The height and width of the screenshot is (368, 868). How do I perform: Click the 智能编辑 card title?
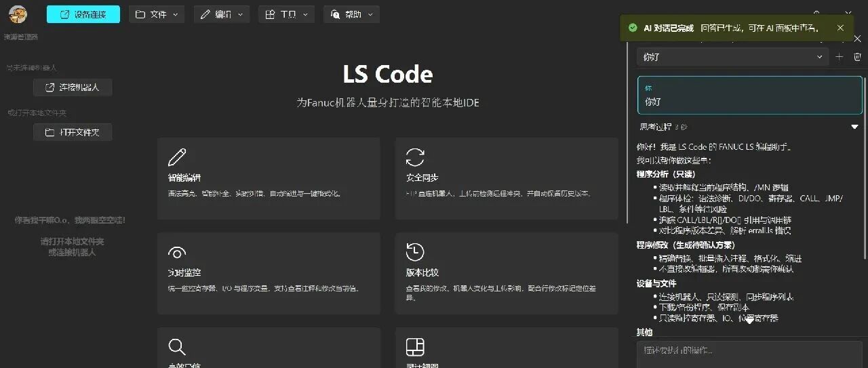(184, 178)
